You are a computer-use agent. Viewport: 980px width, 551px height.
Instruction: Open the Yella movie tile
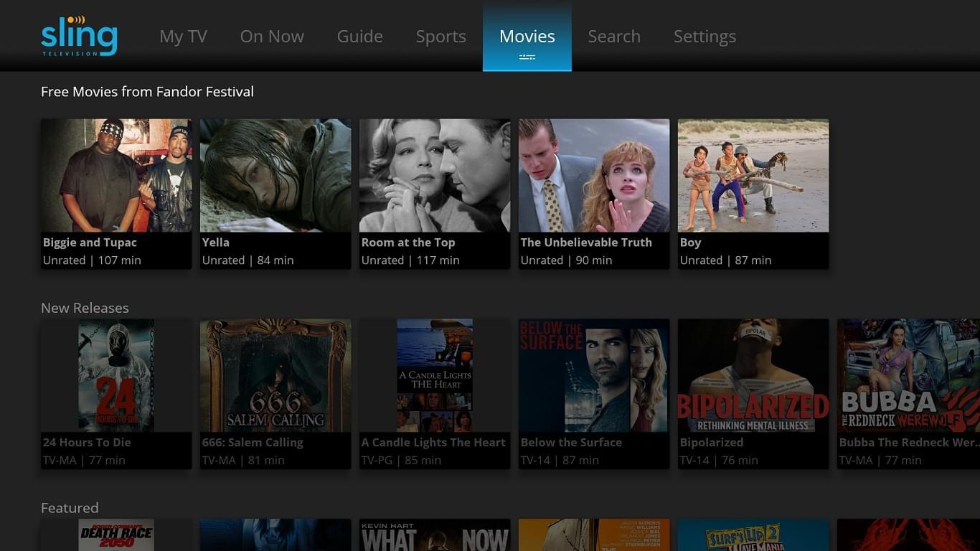click(x=275, y=194)
